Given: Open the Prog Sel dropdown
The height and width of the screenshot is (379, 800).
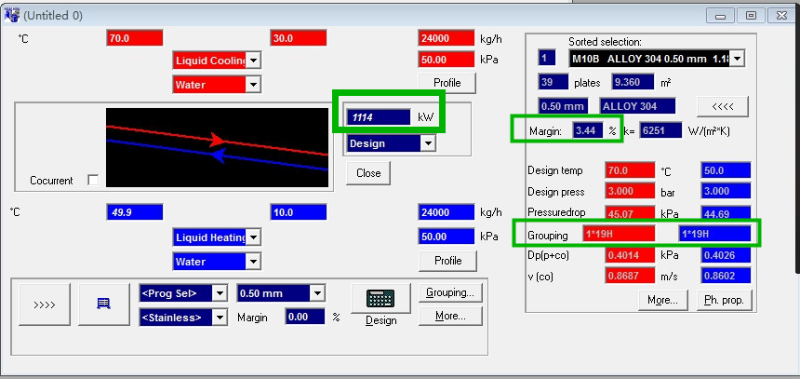Looking at the screenshot, I should [183, 293].
